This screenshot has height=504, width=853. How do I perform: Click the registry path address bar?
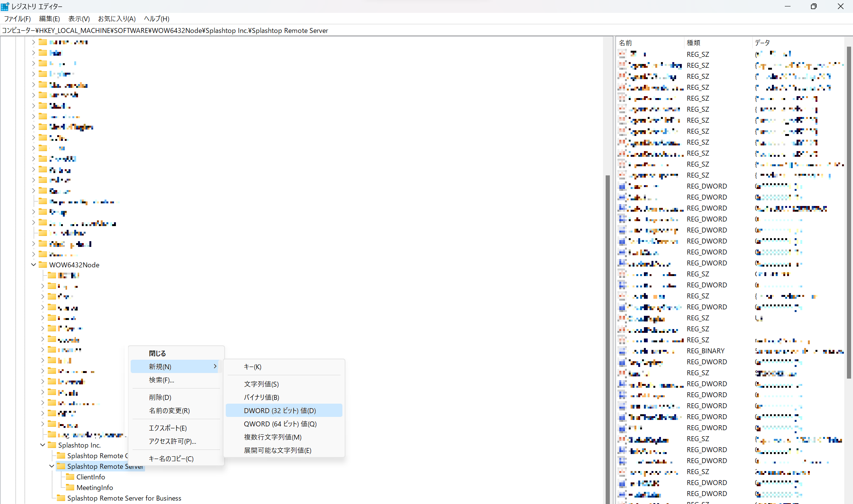pos(426,31)
